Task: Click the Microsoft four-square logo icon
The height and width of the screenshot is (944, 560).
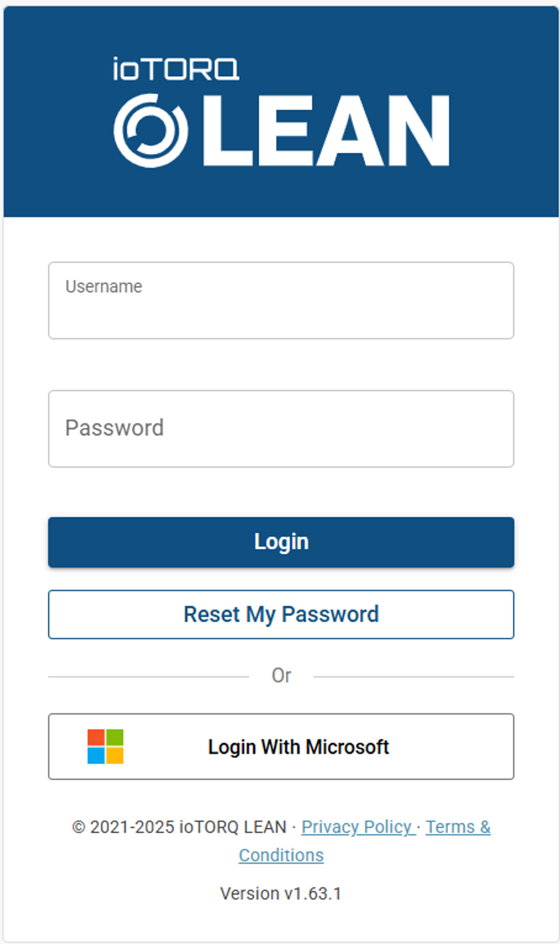Action: [x=105, y=746]
